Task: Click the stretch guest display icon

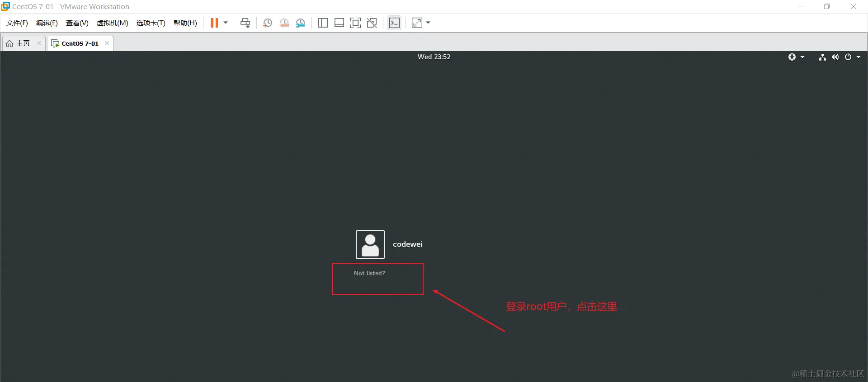Action: click(417, 23)
